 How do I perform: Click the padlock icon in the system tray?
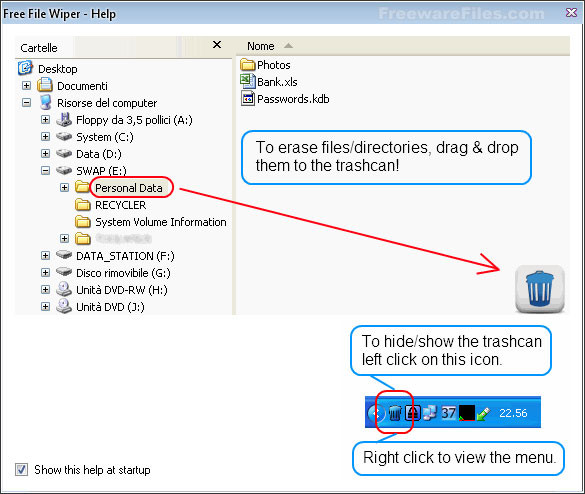point(413,413)
